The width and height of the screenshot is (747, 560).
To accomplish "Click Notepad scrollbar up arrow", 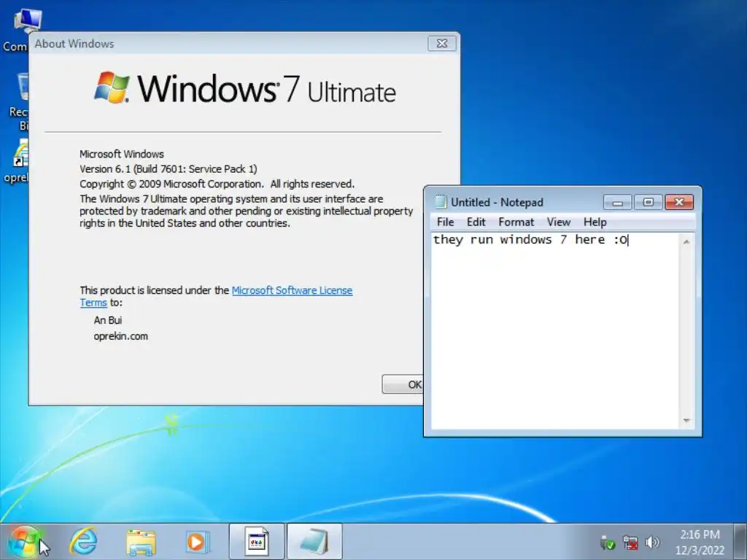I will [x=686, y=242].
